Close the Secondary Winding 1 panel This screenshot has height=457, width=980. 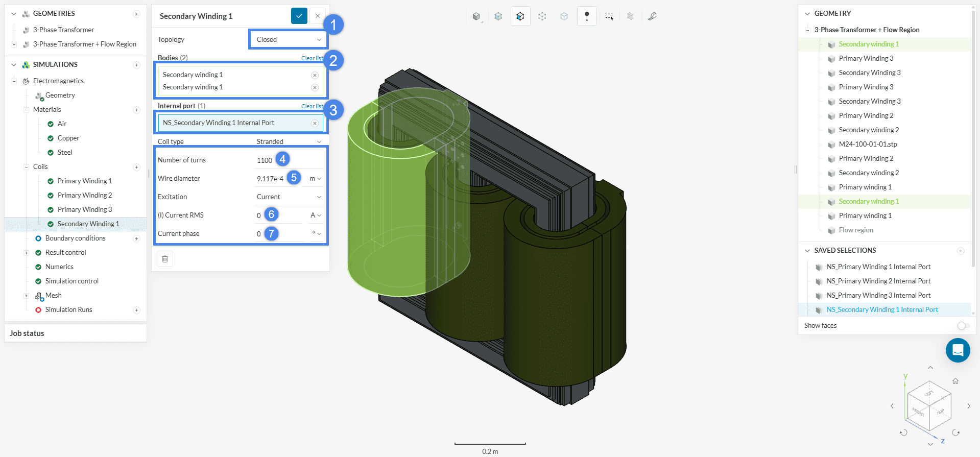point(318,16)
